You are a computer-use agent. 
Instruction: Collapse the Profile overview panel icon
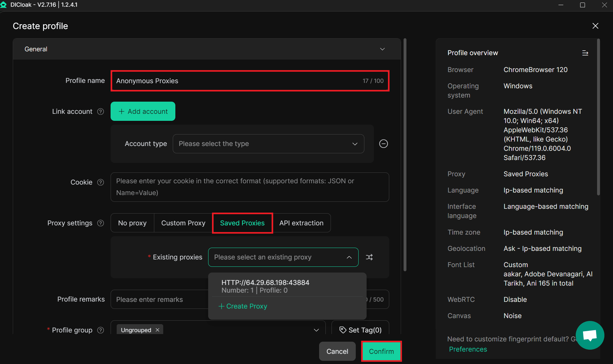[x=585, y=53]
